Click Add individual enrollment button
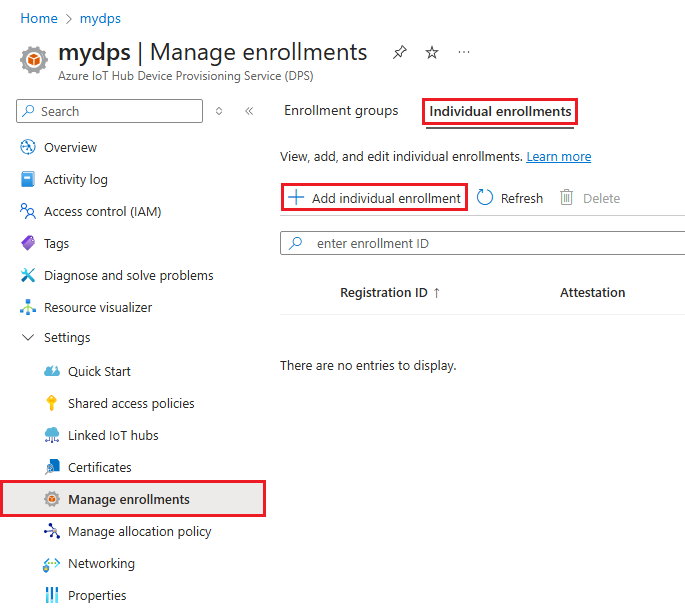Image resolution: width=685 pixels, height=613 pixels. click(375, 198)
